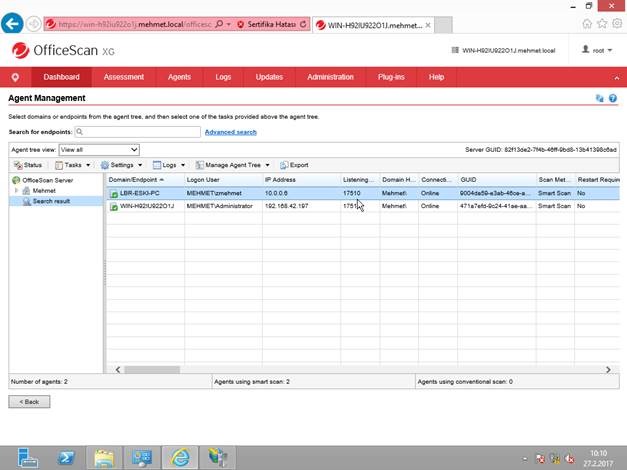627x470 pixels.
Task: Open the Settings toolbar dropdown
Action: (121, 165)
